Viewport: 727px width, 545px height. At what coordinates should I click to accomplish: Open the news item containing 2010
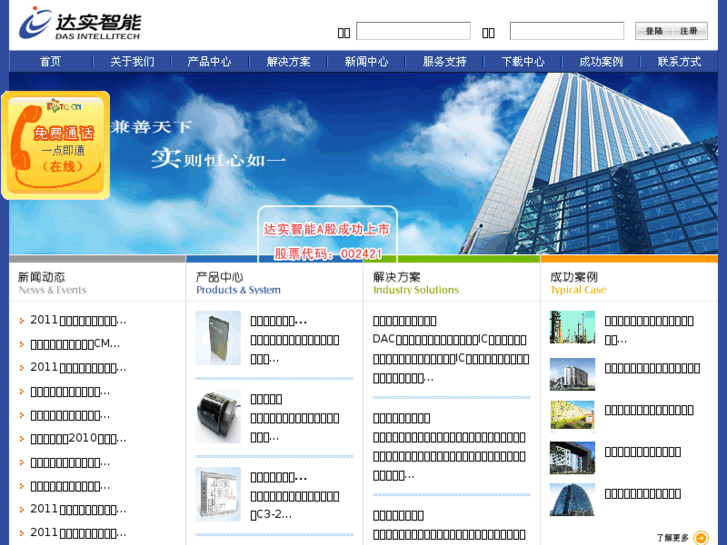pyautogui.click(x=78, y=438)
